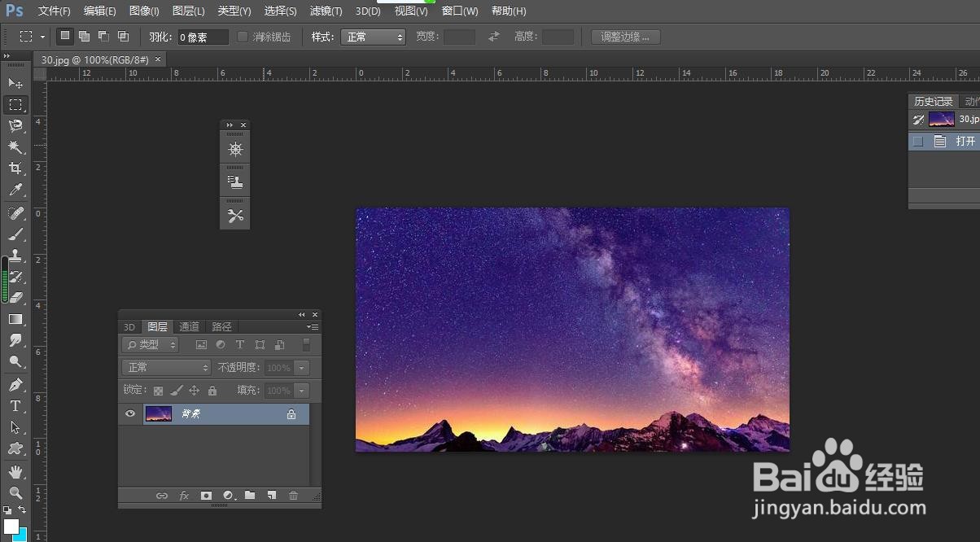Enable the anti-alias (消除锯齿) checkbox
980x542 pixels.
coord(243,37)
